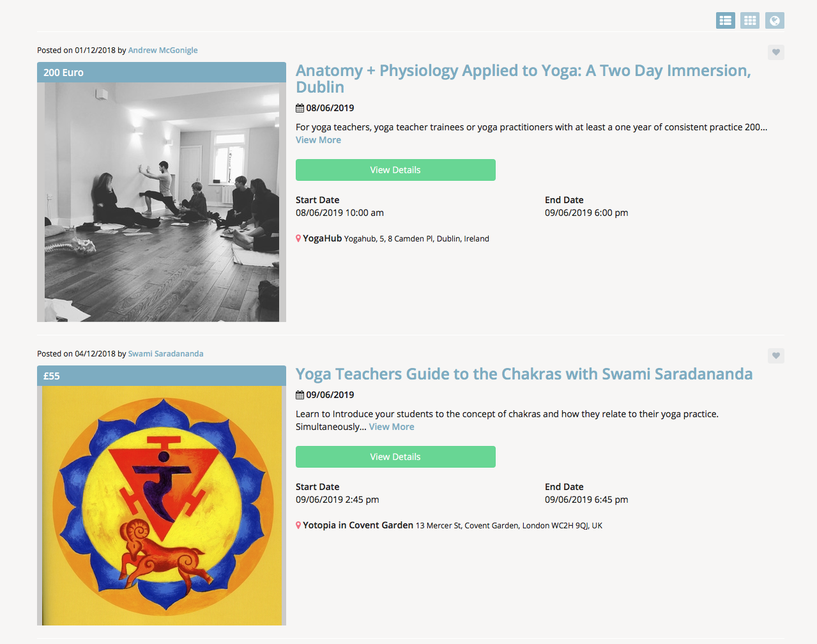Viewport: 817px width, 644px height.
Task: Click the Yotopia location pin icon
Action: click(298, 525)
